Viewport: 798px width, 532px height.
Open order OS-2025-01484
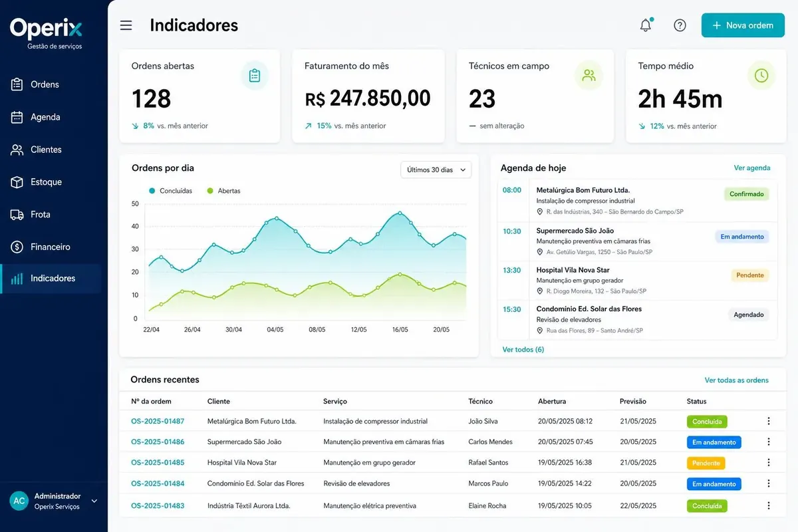click(158, 483)
